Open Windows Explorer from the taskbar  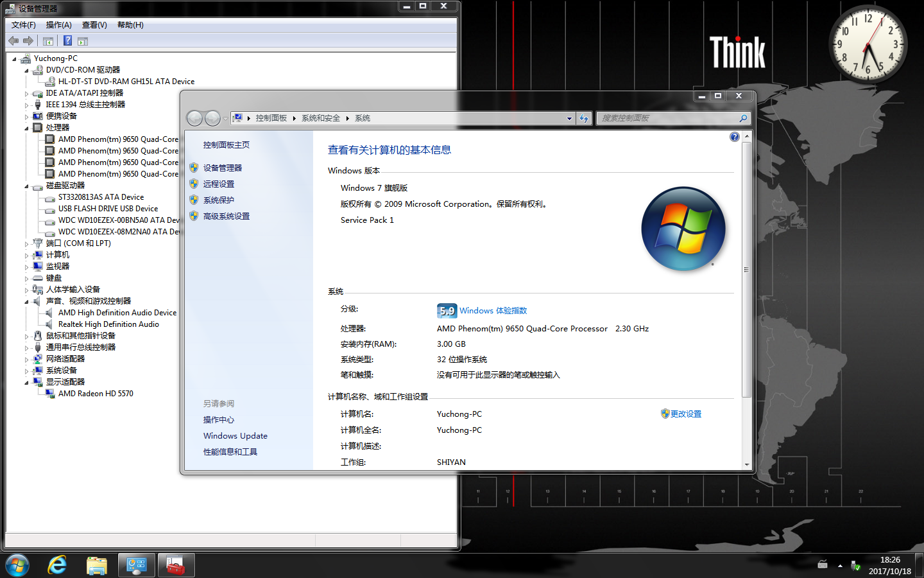(x=97, y=565)
